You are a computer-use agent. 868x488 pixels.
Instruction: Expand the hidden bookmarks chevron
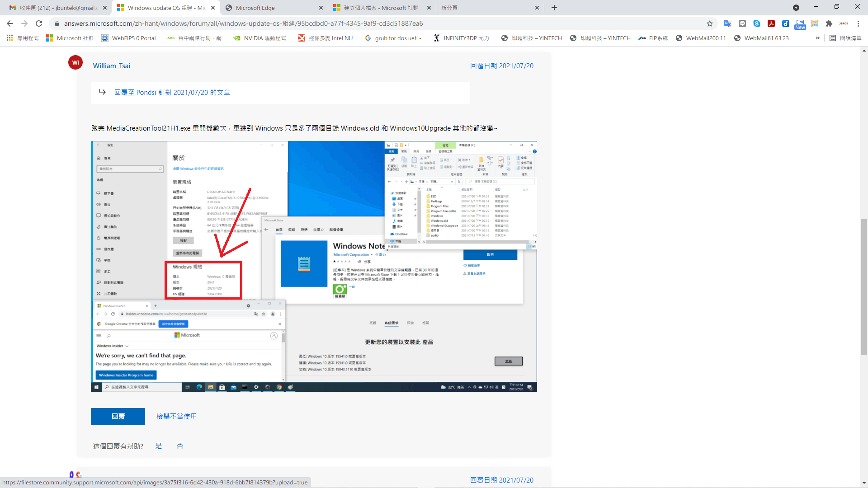tap(817, 38)
